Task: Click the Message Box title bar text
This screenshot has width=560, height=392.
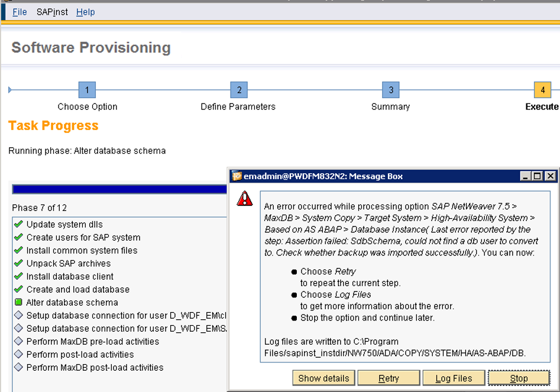Action: [x=323, y=176]
